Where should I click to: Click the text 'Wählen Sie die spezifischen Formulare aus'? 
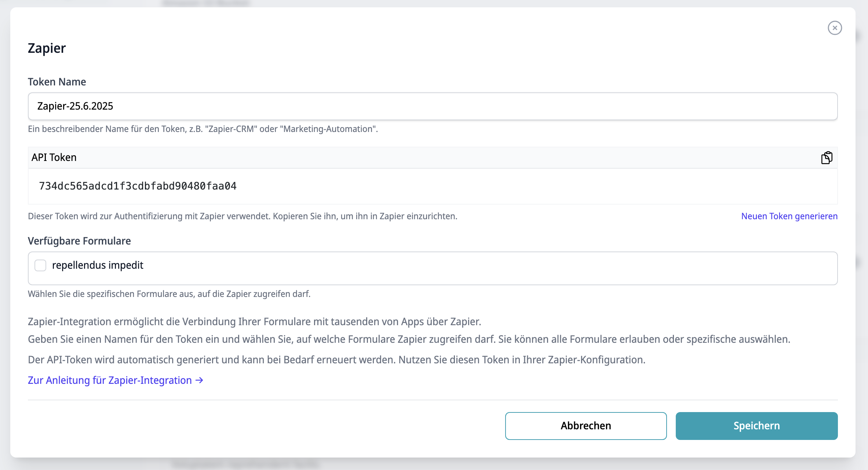(x=169, y=294)
